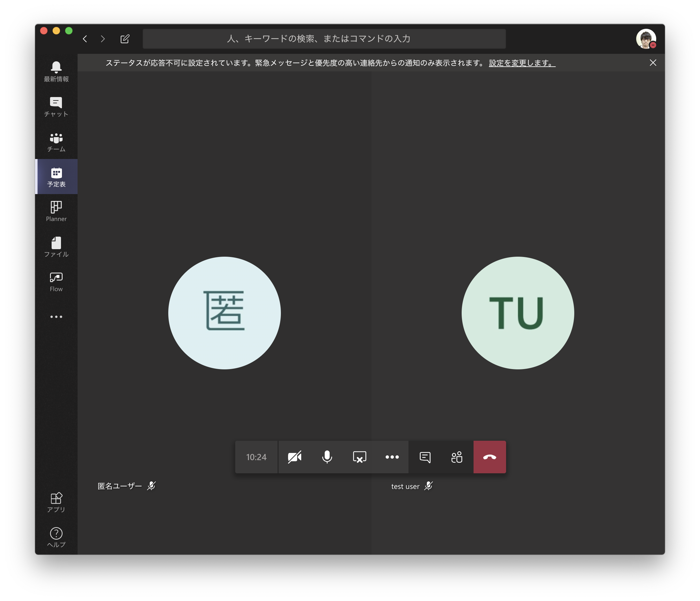Show more apps via sidebar ellipsis

point(56,317)
